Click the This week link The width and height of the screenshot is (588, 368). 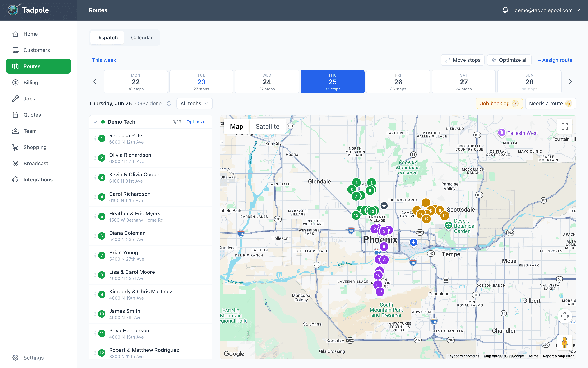(104, 60)
